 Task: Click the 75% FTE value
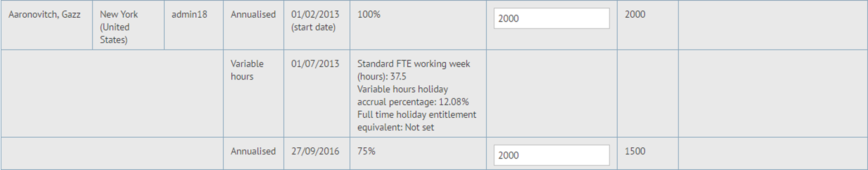tap(366, 151)
